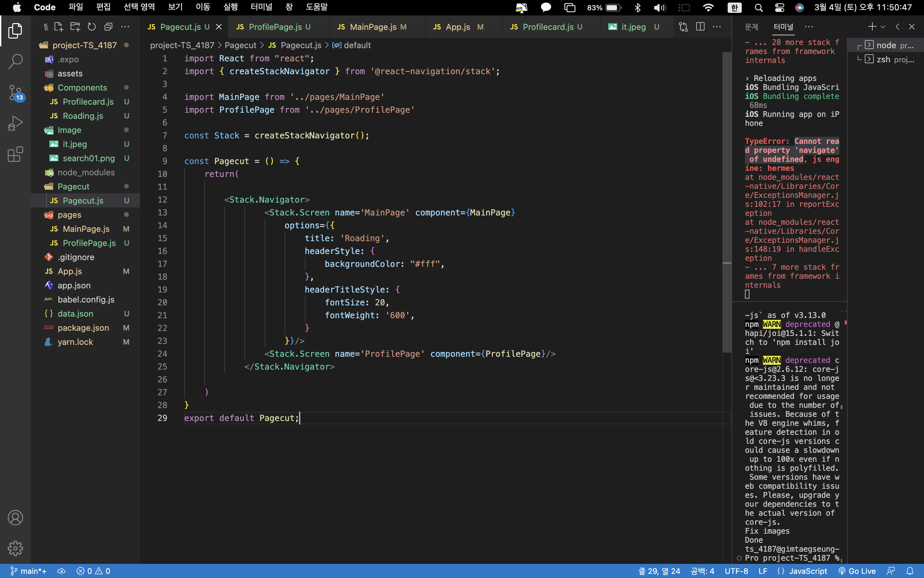
Task: Collapse all folders in explorer
Action: click(x=108, y=27)
